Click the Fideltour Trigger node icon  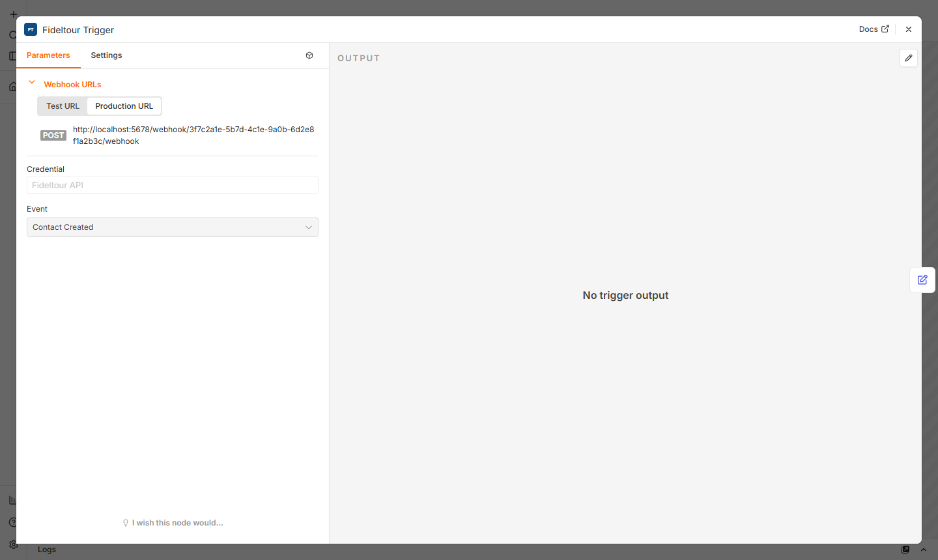(x=31, y=29)
